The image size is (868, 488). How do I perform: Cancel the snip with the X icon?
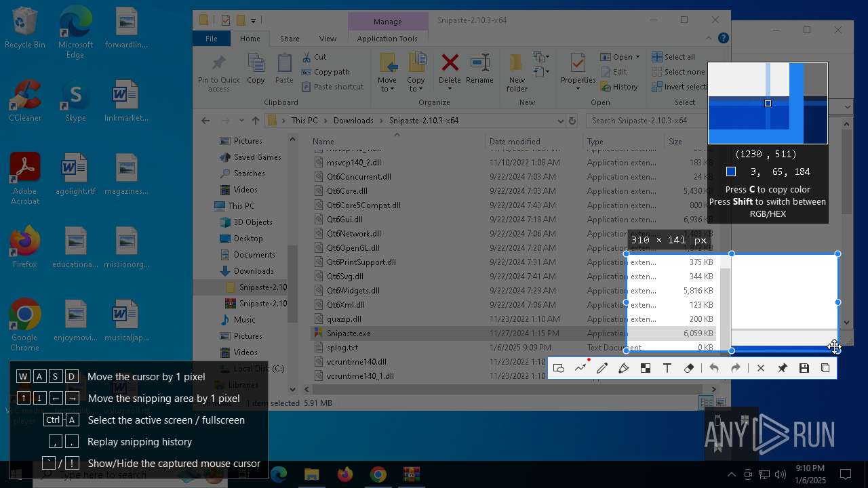point(761,368)
